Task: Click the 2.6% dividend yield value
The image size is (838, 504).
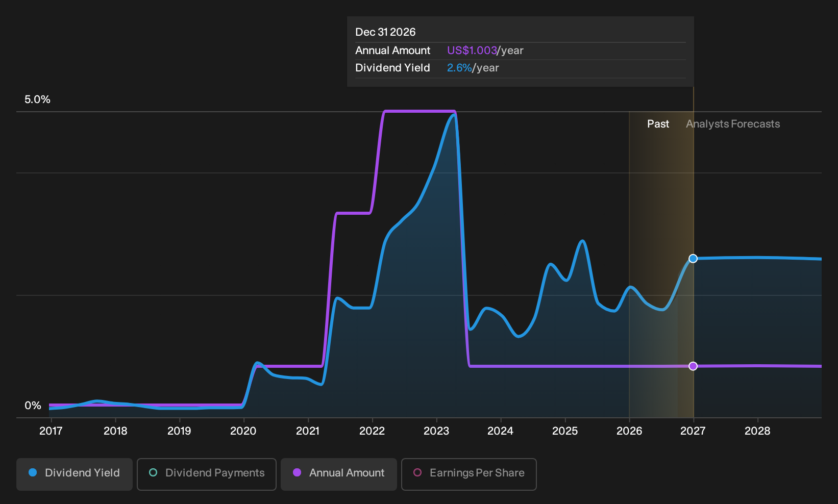Action: pos(459,68)
